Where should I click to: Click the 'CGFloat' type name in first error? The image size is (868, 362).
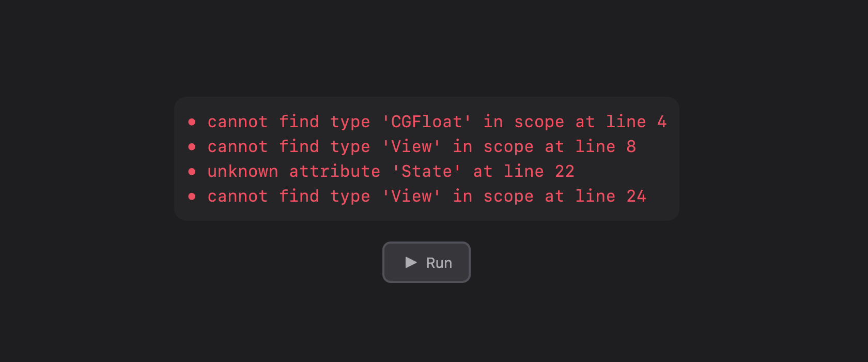pyautogui.click(x=427, y=122)
